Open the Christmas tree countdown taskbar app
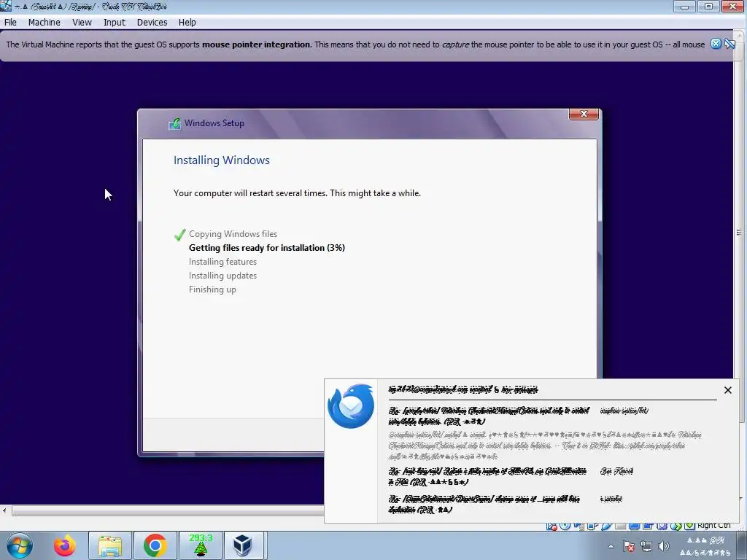 point(201,545)
